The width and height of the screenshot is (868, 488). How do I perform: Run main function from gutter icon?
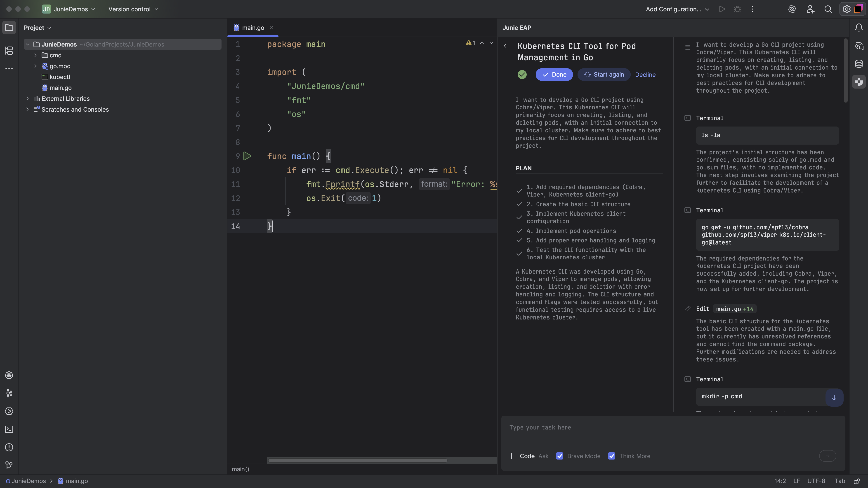[247, 156]
